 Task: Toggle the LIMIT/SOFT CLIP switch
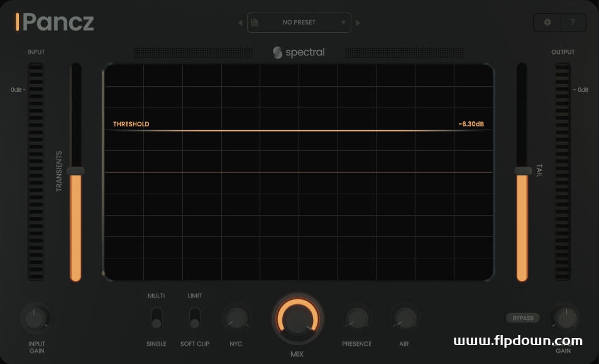click(194, 319)
